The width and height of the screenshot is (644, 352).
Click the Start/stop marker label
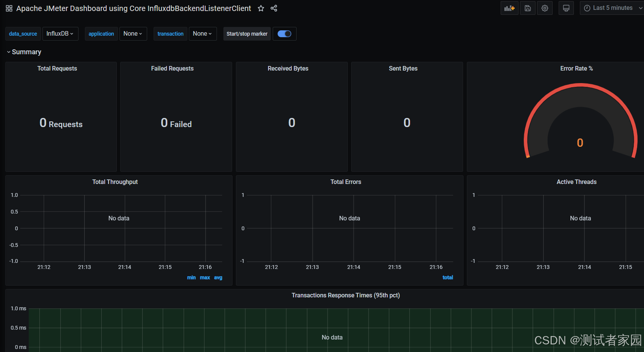tap(247, 34)
